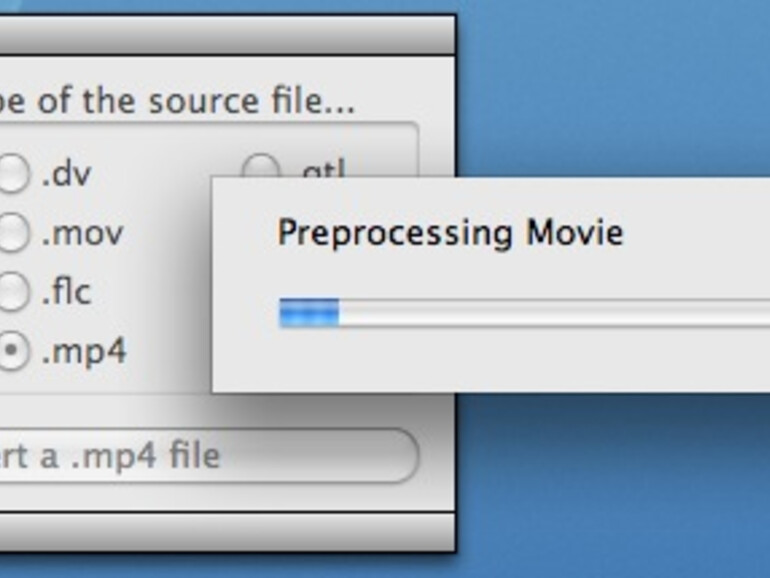Choose the .mov source file type

coord(13,234)
